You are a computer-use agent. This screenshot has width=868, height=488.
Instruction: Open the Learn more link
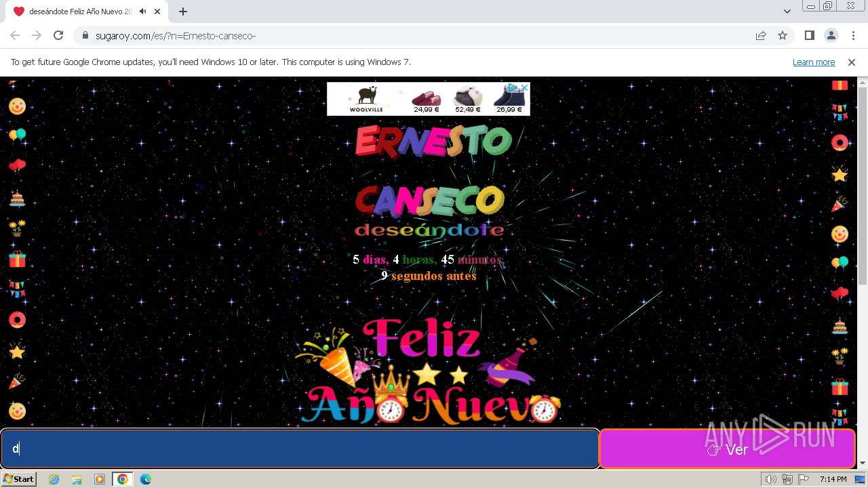click(814, 62)
